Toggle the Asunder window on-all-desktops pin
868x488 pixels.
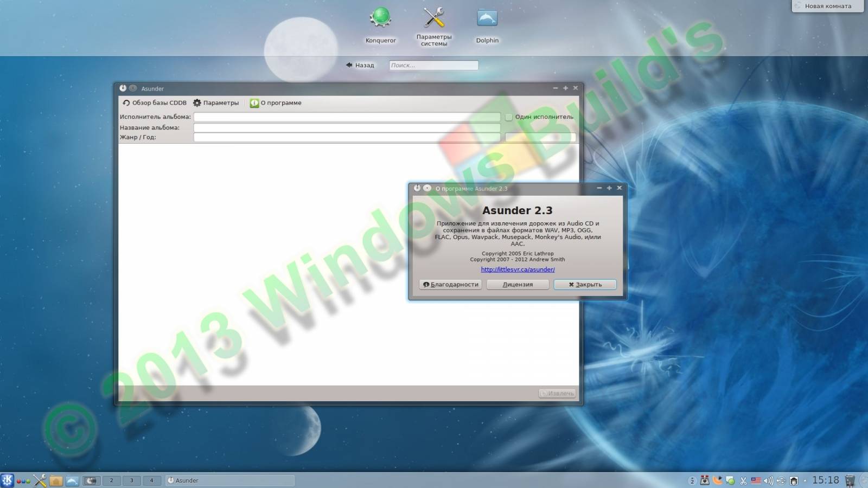pos(133,88)
